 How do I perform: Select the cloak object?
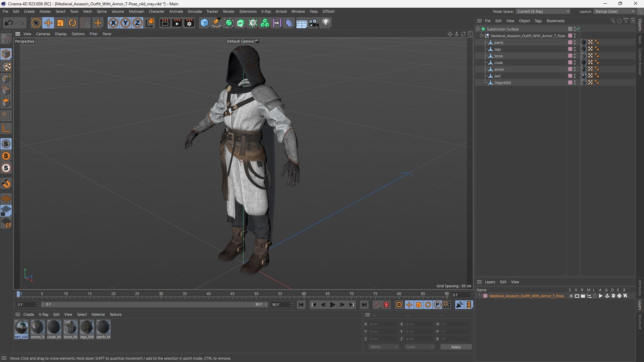click(498, 63)
